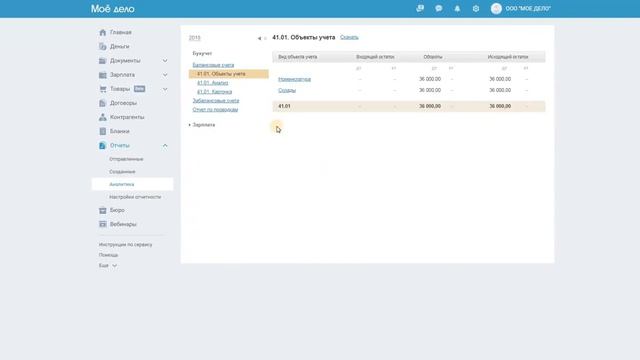Open the Помощь link

[108, 255]
